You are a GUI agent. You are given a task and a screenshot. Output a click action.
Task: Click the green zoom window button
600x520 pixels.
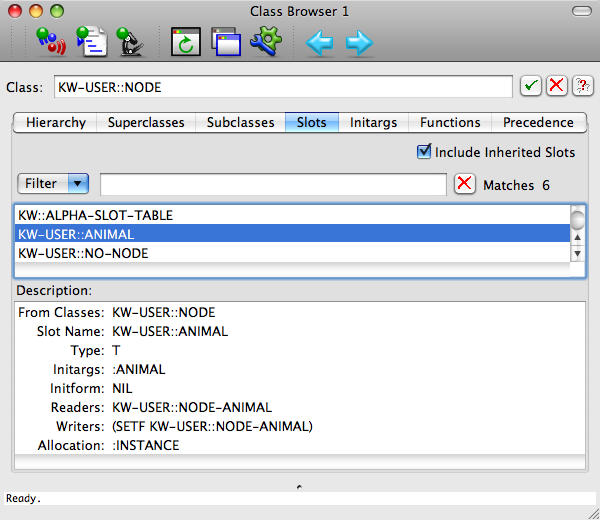click(x=57, y=11)
